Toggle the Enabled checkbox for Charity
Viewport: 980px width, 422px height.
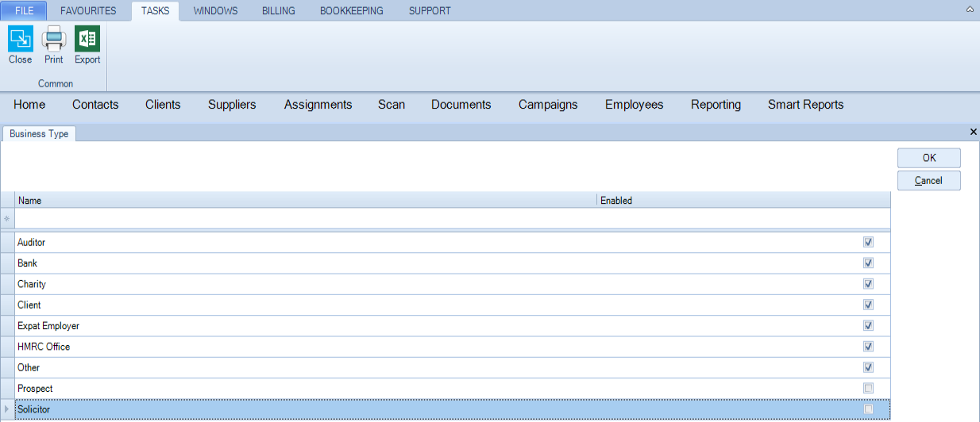(x=868, y=284)
